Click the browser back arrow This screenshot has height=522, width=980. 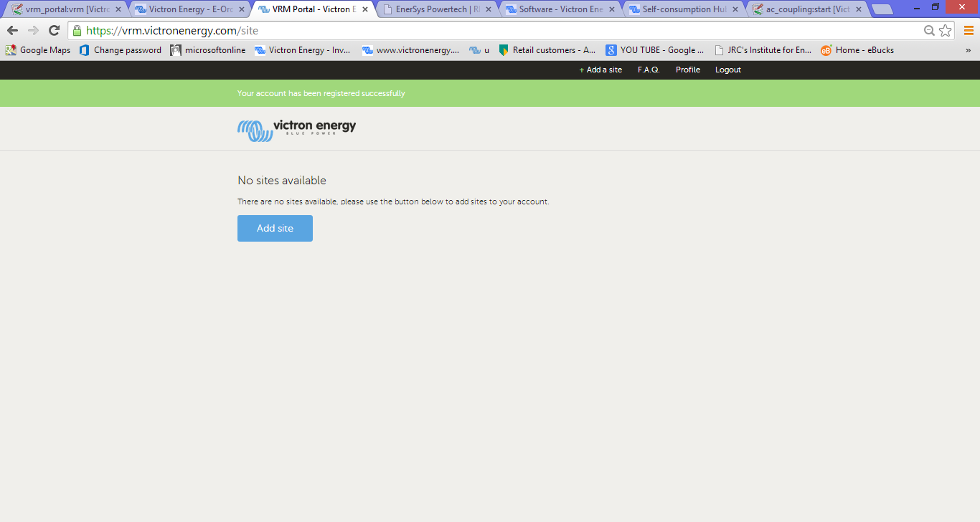coord(12,31)
